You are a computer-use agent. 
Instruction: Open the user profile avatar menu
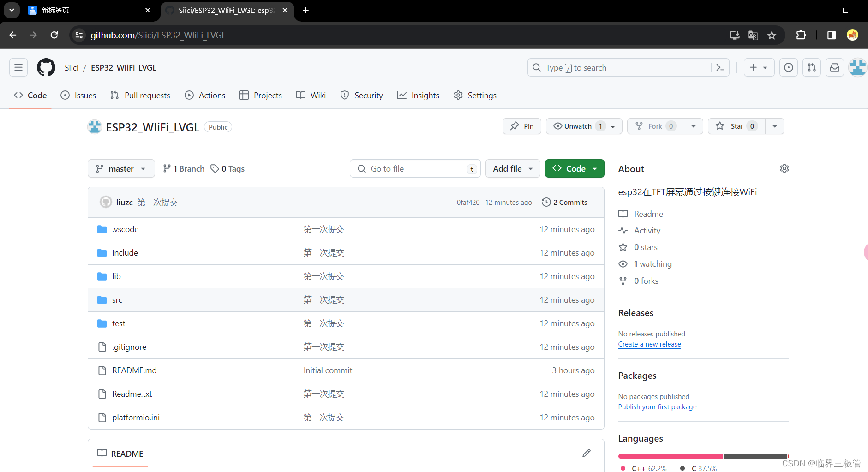(x=858, y=67)
